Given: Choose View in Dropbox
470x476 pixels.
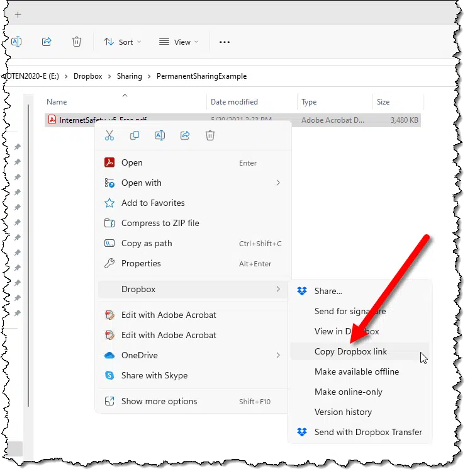Looking at the screenshot, I should coord(360,331).
